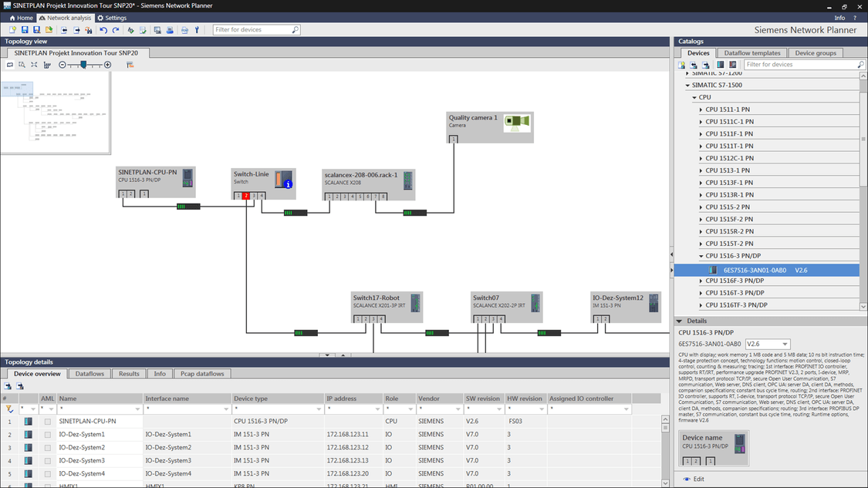Click the Edit link in Details
Image resolution: width=868 pixels, height=488 pixels.
coord(698,480)
